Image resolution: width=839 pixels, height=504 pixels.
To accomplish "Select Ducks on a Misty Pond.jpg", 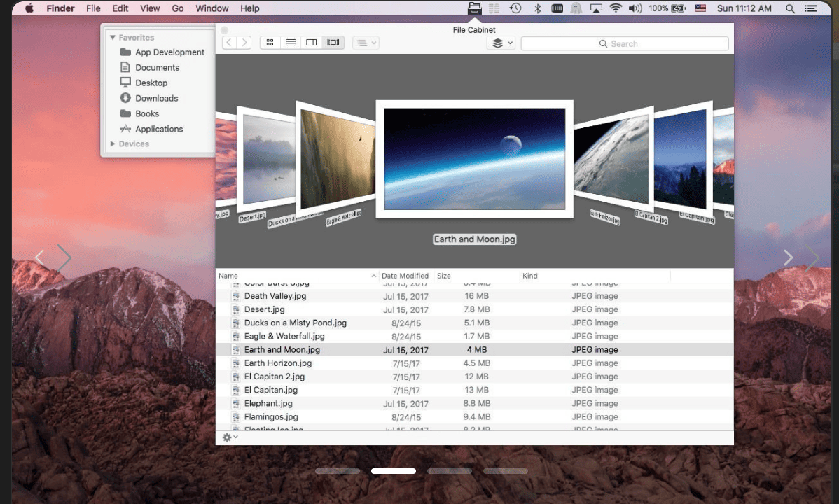I will [475, 323].
